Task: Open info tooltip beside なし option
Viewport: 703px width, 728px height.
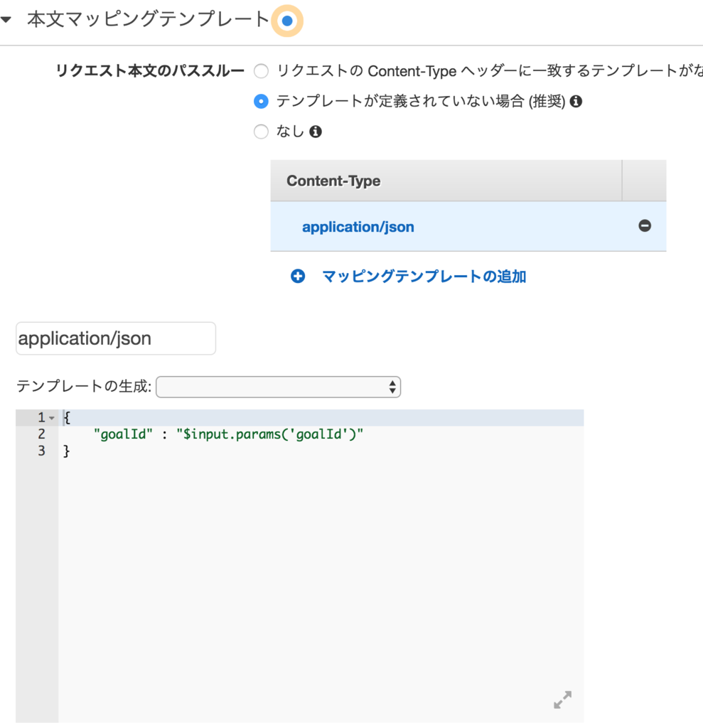Action: [316, 132]
